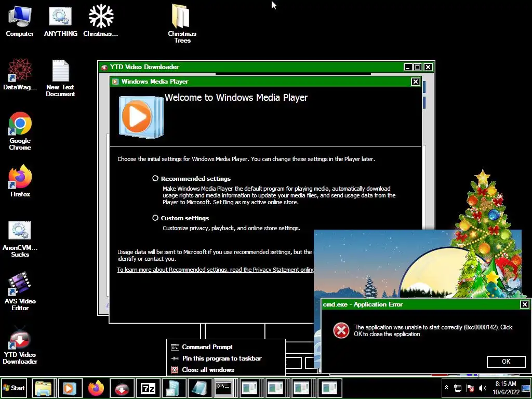The width and height of the screenshot is (532, 399).
Task: Click the Show Desktop tray button
Action: pos(526,388)
